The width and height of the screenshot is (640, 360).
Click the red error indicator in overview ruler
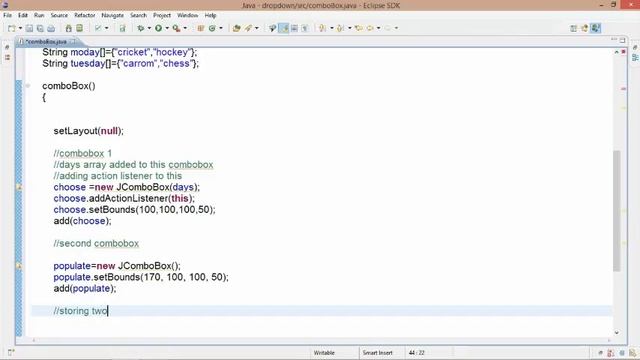tap(624, 52)
